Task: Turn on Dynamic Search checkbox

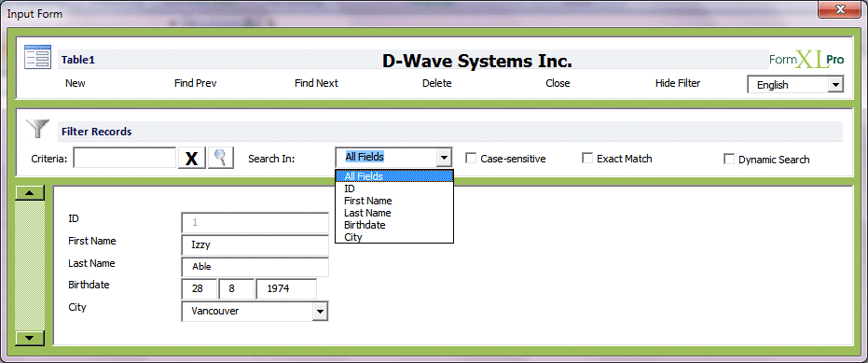Action: pyautogui.click(x=729, y=159)
